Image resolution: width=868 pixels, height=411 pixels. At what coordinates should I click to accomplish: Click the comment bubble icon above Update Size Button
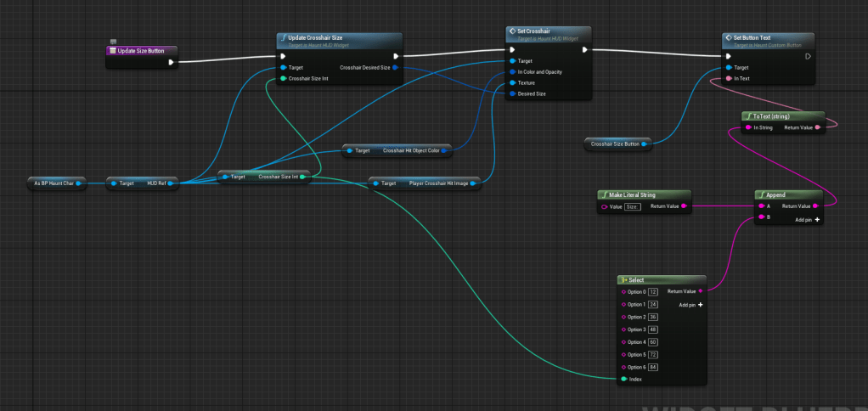click(114, 41)
